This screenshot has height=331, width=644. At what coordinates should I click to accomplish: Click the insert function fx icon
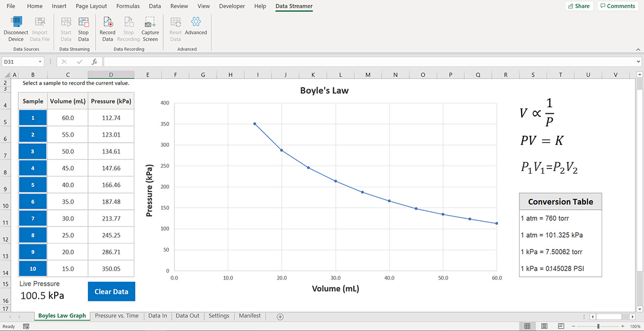tap(94, 62)
